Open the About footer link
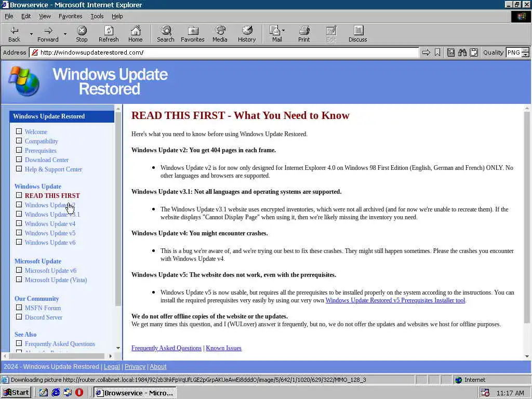 [x=158, y=367]
